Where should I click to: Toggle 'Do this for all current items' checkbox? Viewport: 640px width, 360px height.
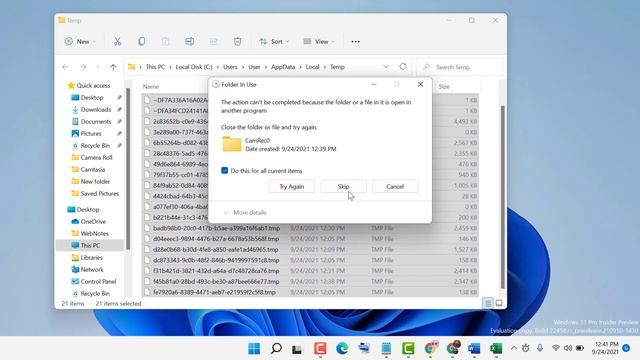224,171
